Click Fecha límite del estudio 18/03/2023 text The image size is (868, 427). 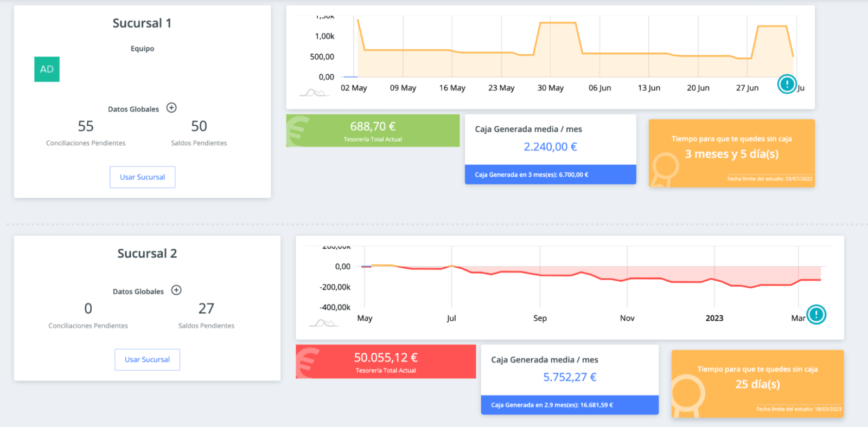(799, 409)
